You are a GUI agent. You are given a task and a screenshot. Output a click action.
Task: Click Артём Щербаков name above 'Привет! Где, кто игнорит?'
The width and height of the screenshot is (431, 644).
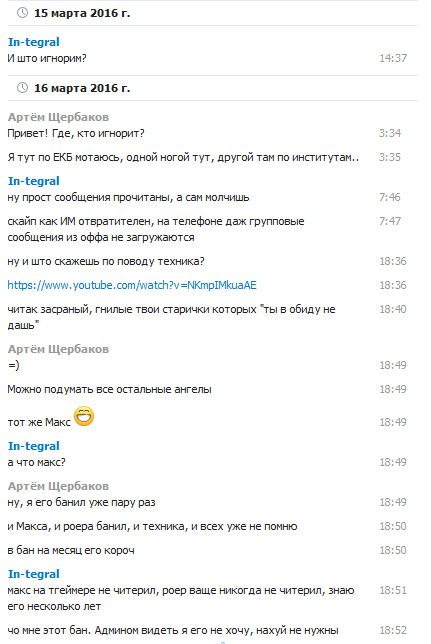point(58,117)
